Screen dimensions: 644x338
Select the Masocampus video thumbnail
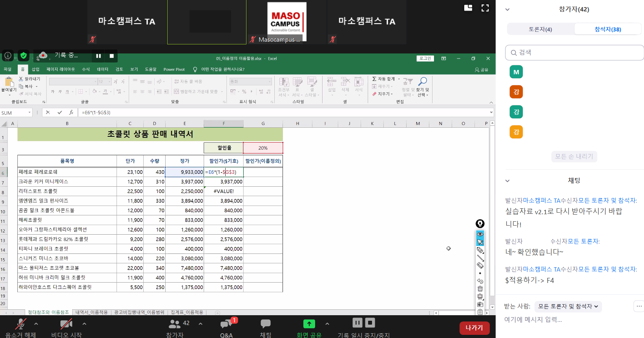click(x=286, y=22)
